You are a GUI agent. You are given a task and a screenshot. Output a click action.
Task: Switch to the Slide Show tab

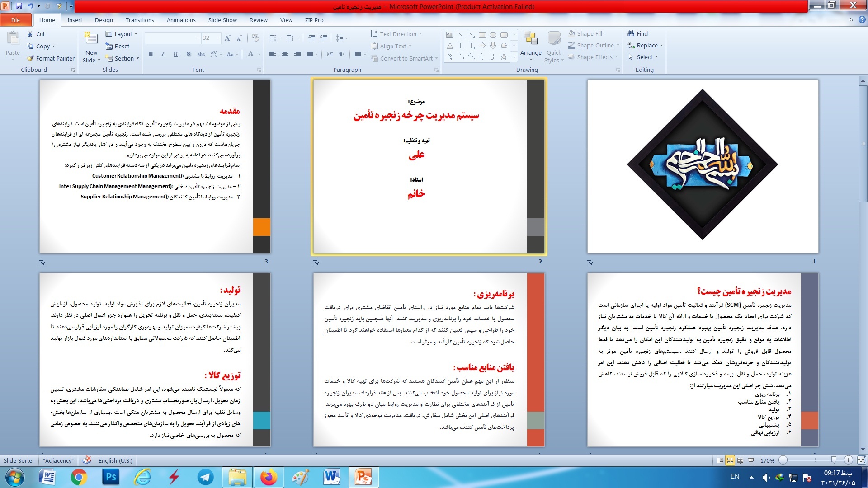pyautogui.click(x=222, y=20)
